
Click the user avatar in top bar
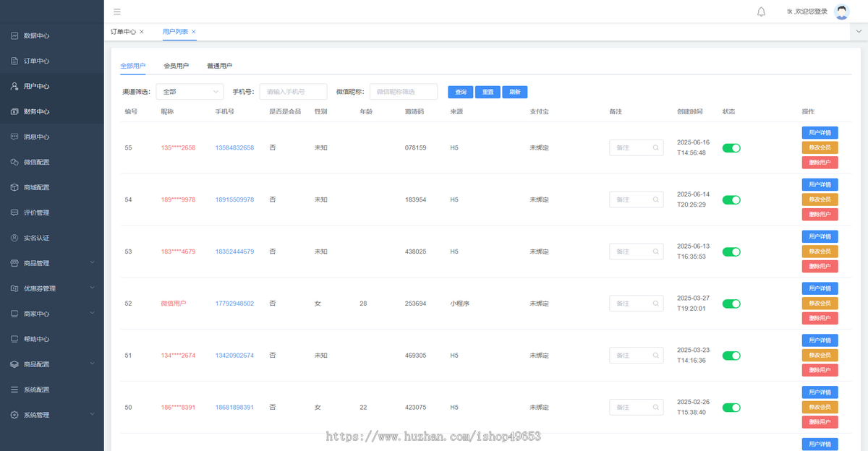pos(841,12)
